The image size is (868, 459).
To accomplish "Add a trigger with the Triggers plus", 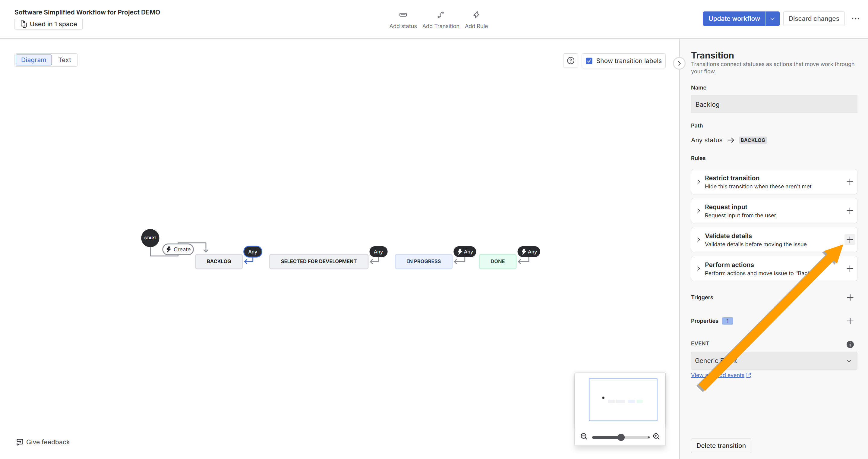I will click(850, 297).
